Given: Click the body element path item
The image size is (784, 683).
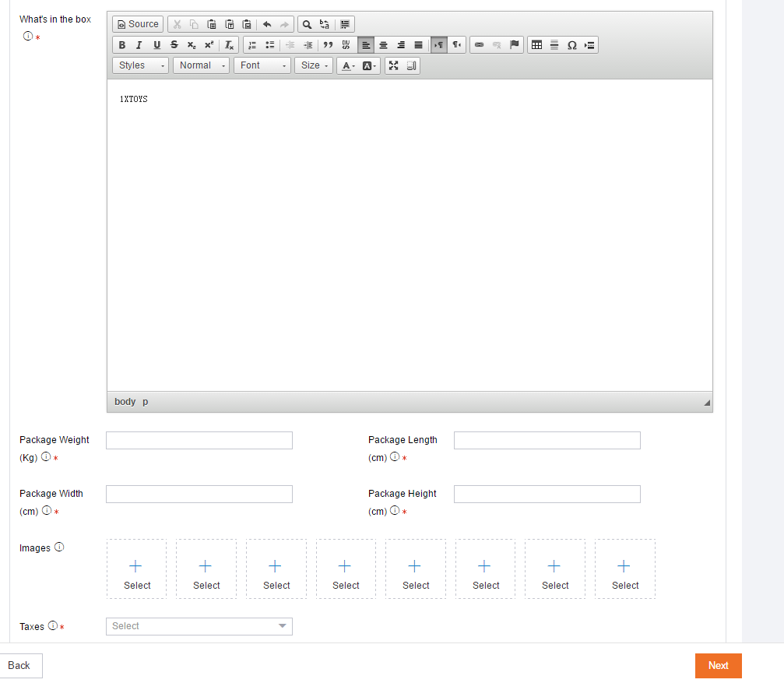Looking at the screenshot, I should pyautogui.click(x=125, y=402).
